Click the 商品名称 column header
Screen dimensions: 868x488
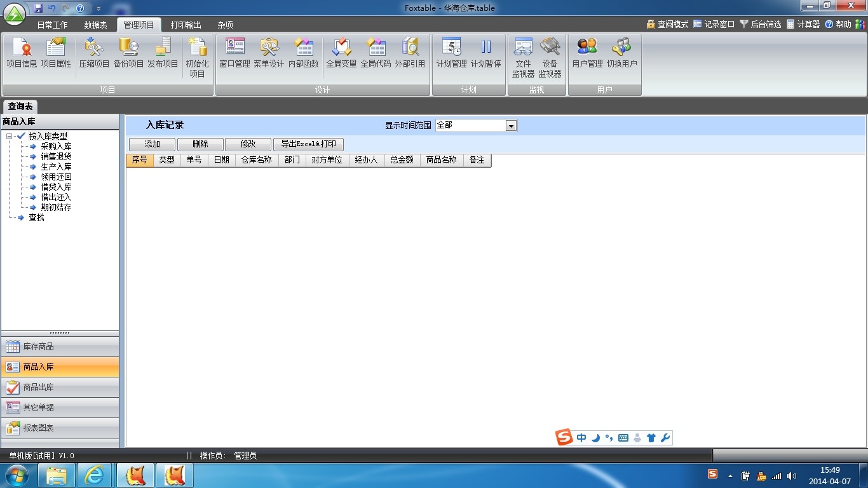[442, 160]
